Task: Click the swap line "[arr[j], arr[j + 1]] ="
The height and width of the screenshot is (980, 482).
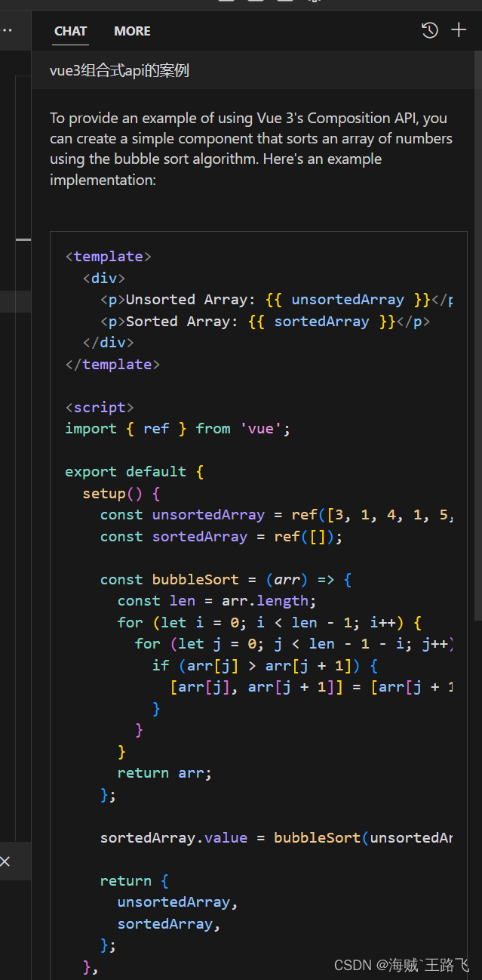Action: tap(311, 687)
